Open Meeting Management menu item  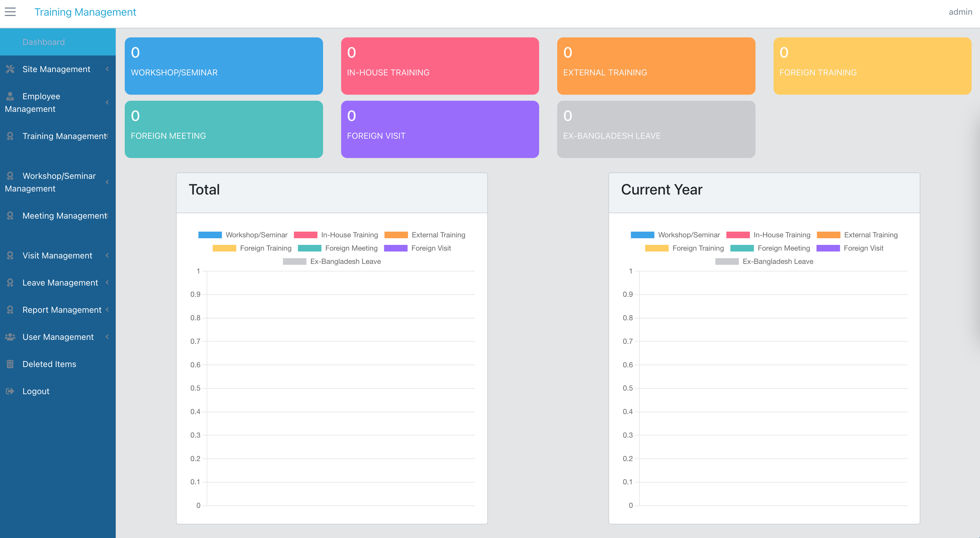coord(58,216)
